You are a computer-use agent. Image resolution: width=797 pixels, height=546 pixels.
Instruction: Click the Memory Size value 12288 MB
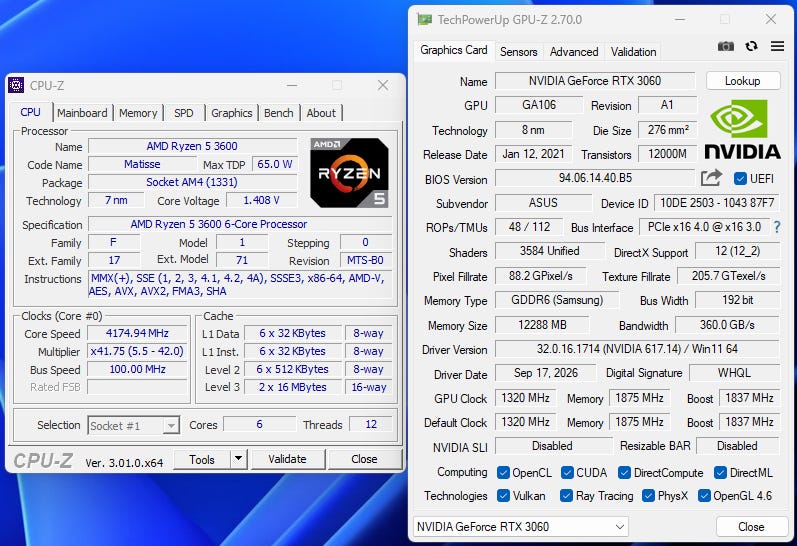542,325
